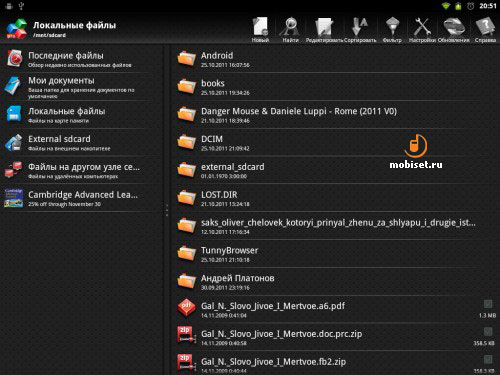Tick checkbox for Mertvoe.fb2.zip file

488,359
